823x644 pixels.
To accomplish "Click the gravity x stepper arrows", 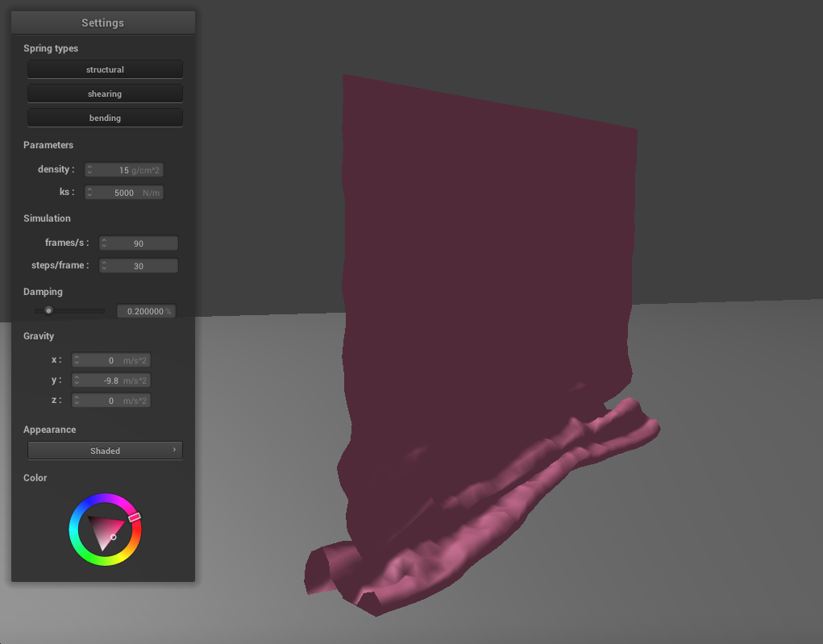I will click(77, 360).
